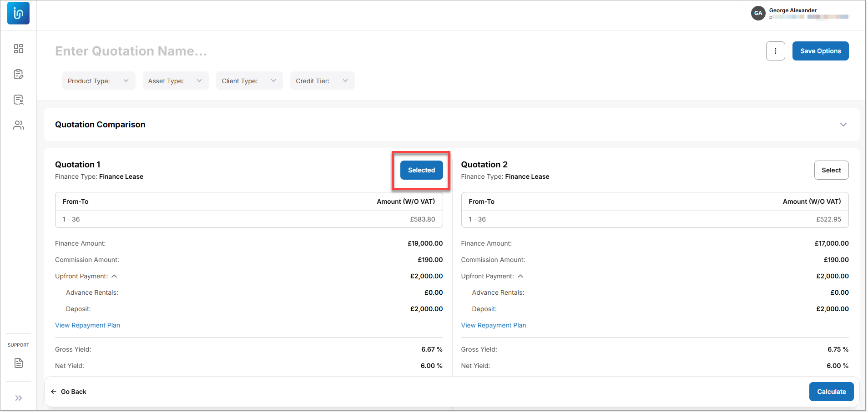The image size is (868, 413).
Task: Open the document search sidebar icon
Action: click(19, 100)
